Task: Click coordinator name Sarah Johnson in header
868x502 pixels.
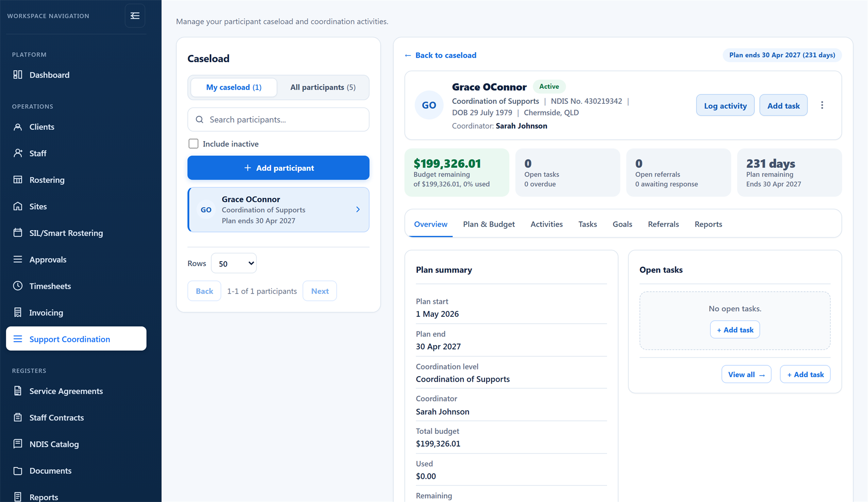Action: (x=521, y=126)
